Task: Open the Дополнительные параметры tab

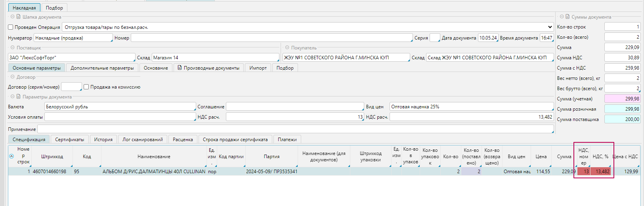Action: pos(102,68)
